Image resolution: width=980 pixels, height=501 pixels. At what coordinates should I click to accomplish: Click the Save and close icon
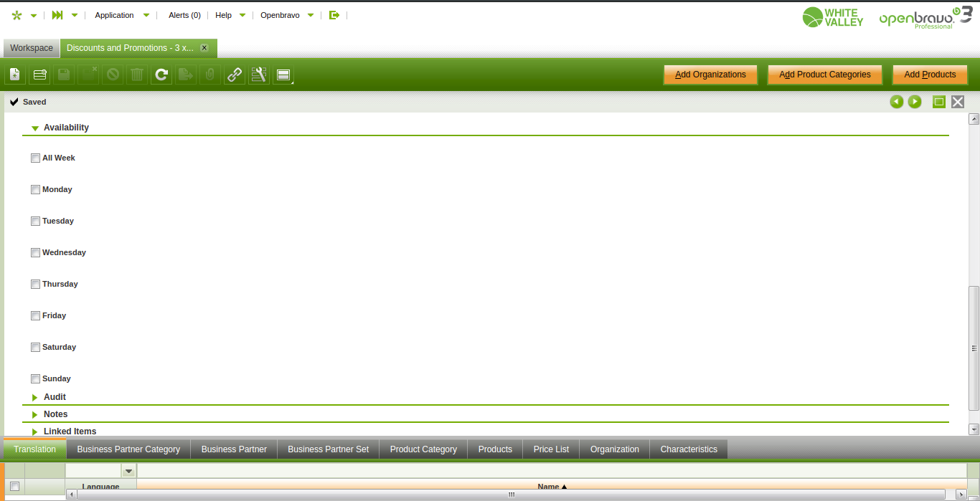pos(88,75)
